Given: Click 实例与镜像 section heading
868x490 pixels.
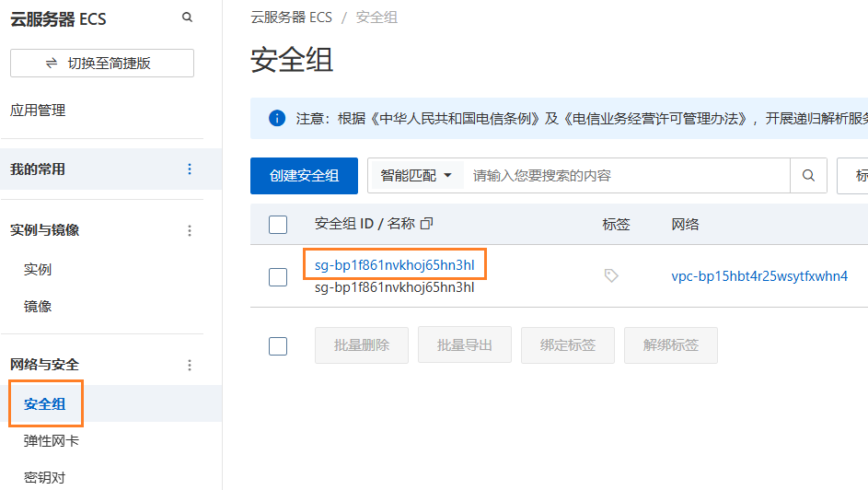Looking at the screenshot, I should [x=45, y=230].
